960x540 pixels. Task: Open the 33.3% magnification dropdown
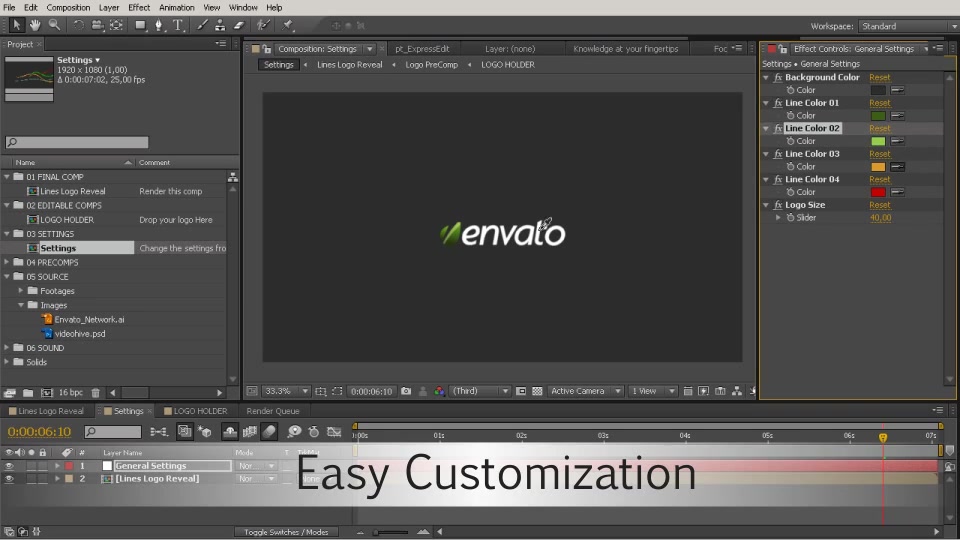287,391
